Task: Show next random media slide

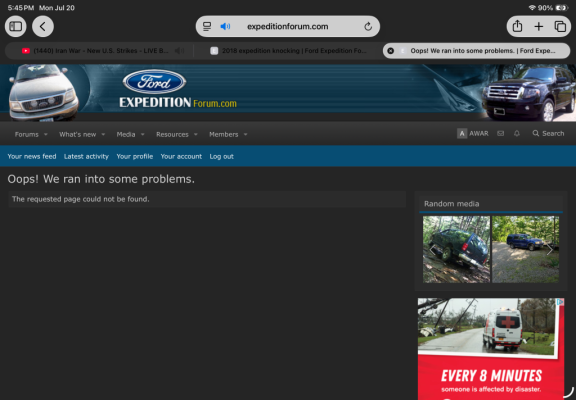Action: coord(550,250)
